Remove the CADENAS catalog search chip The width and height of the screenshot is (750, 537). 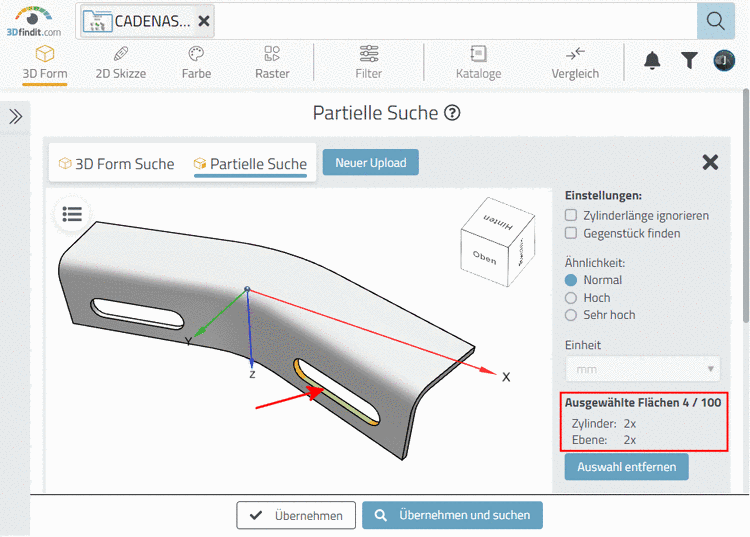[x=204, y=21]
